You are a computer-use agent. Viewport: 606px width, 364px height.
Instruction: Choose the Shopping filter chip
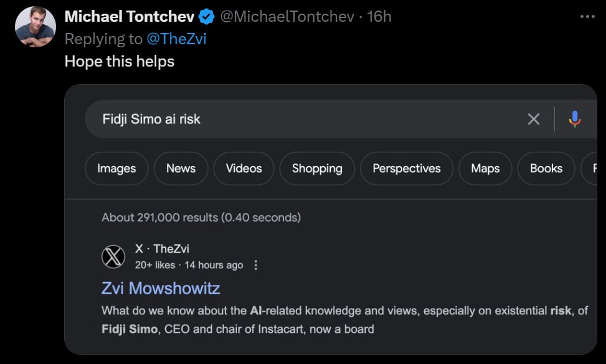317,168
